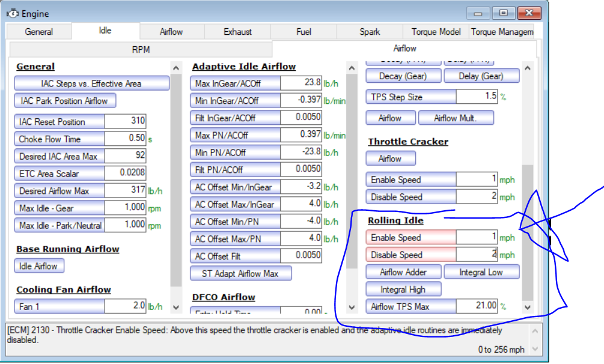Switch to the General tab

(x=39, y=32)
